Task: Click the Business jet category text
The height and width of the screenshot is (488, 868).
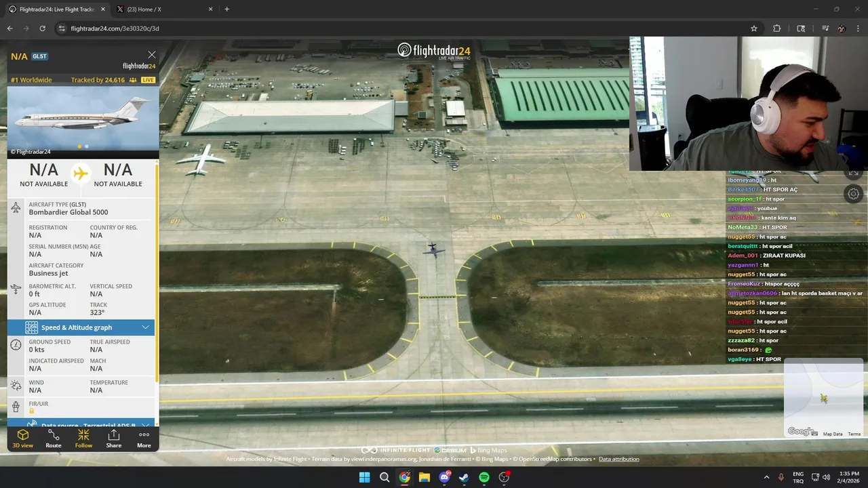Action: 48,273
